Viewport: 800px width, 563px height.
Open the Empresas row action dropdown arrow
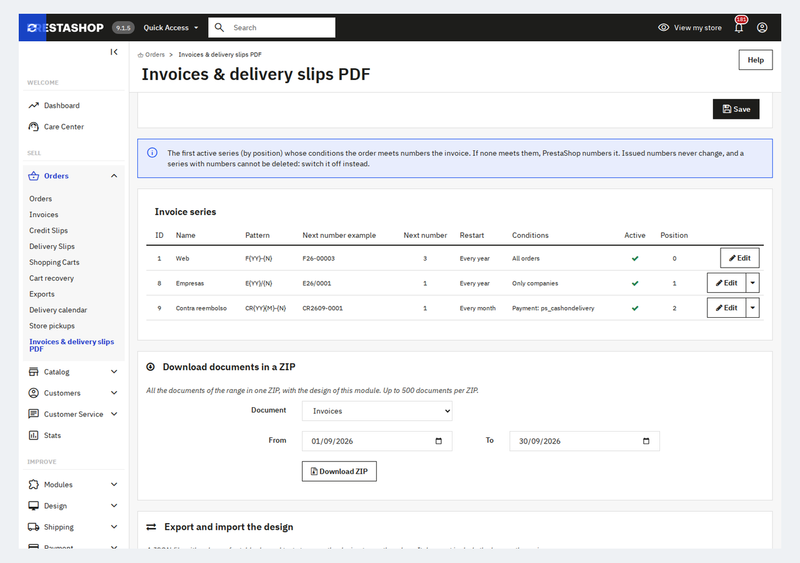click(753, 283)
